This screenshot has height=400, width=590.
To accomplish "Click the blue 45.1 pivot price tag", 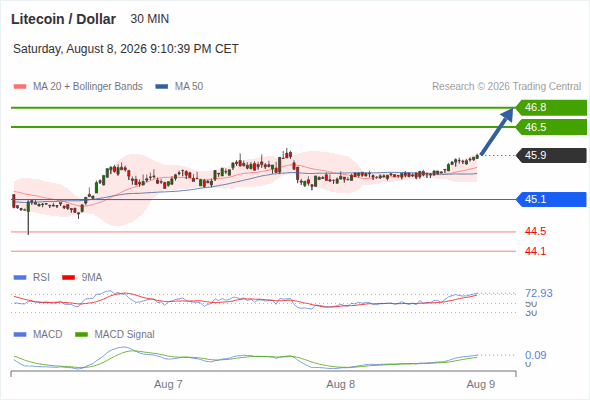I will tap(551, 199).
